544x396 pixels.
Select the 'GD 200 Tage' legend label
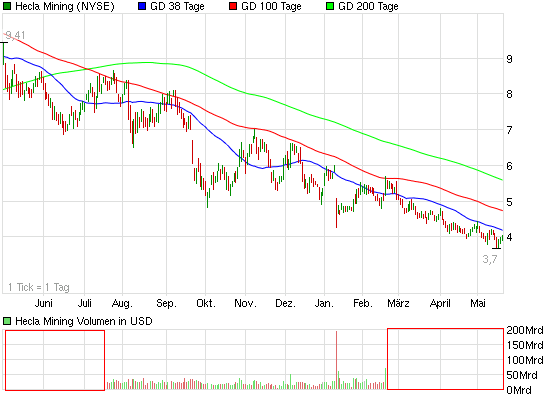tap(368, 6)
